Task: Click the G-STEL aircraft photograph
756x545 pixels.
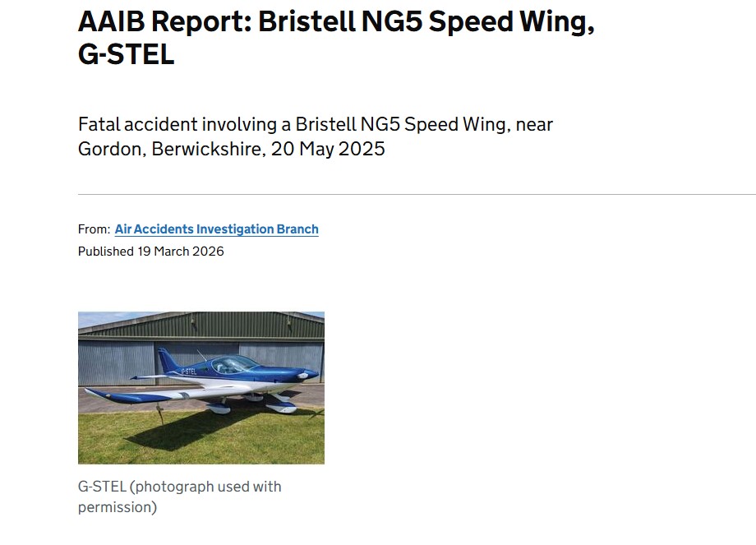Action: 201,388
